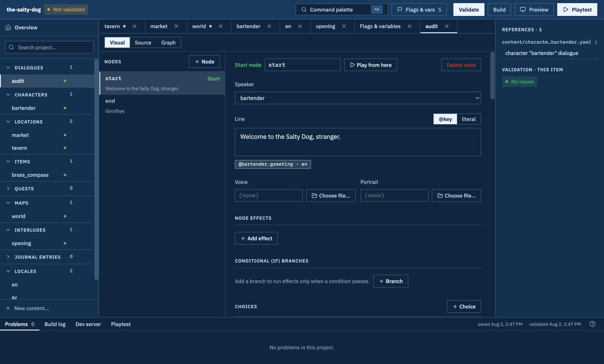The height and width of the screenshot is (364, 604).
Task: Add a conditional Branch
Action: pos(391,281)
